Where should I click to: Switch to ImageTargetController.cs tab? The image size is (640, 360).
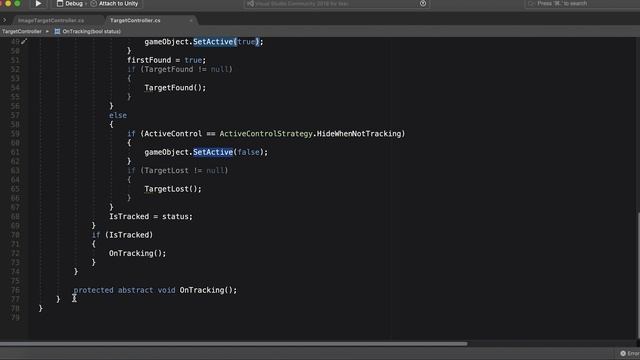point(51,20)
